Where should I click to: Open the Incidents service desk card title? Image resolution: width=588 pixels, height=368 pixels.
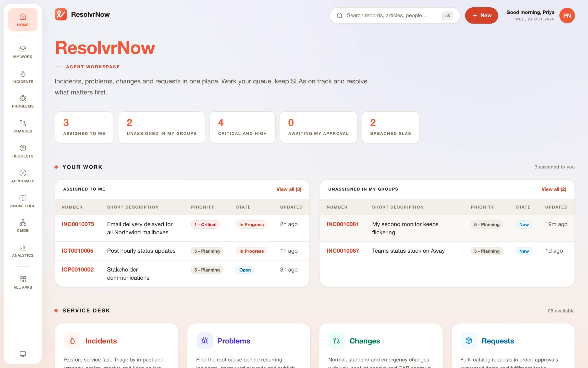[101, 341]
